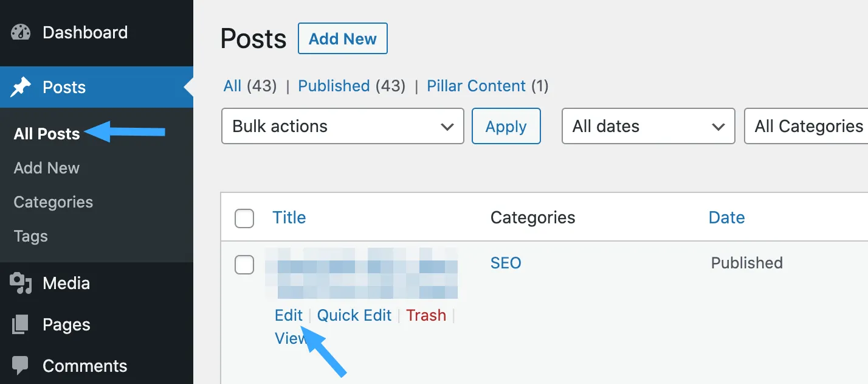Check the checkbox for the SEO post row
The image size is (868, 384).
[244, 264]
